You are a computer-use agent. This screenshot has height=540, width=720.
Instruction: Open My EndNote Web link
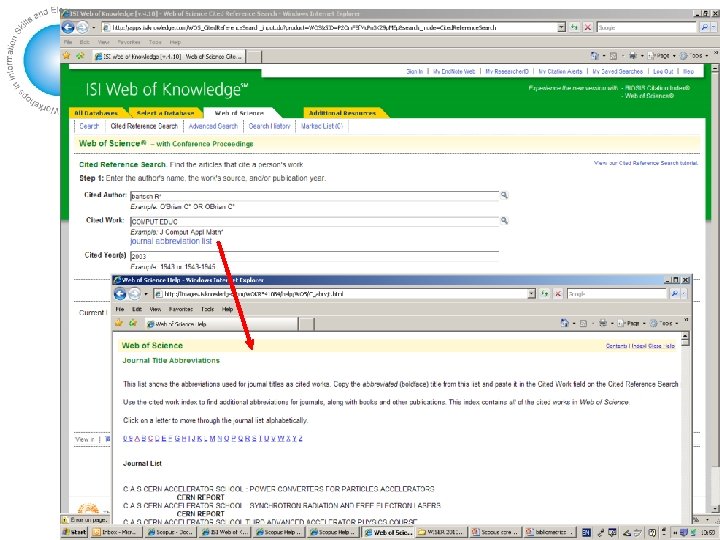tap(454, 72)
